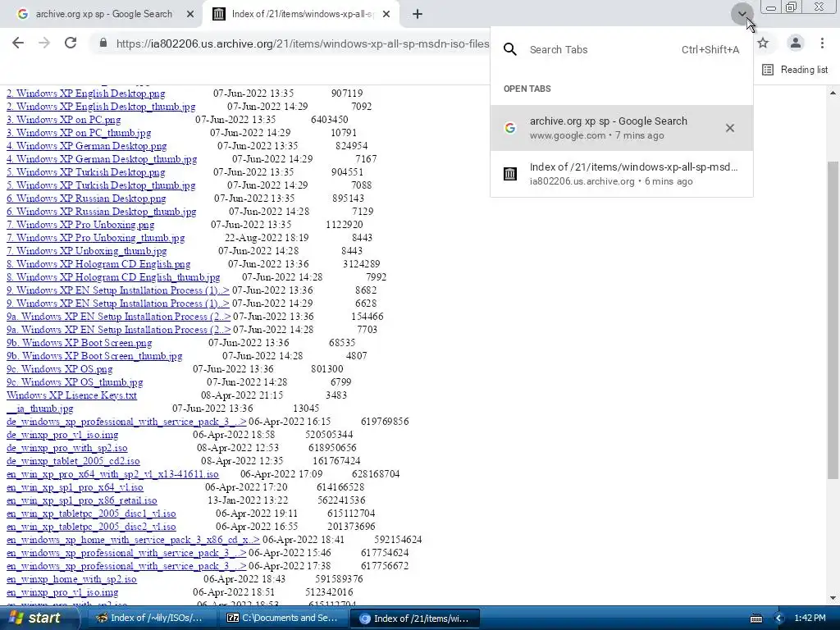This screenshot has height=630, width=840.
Task: Open 5. Windows XP Turkish Desktop_thumb.jpg
Action: pos(101,185)
